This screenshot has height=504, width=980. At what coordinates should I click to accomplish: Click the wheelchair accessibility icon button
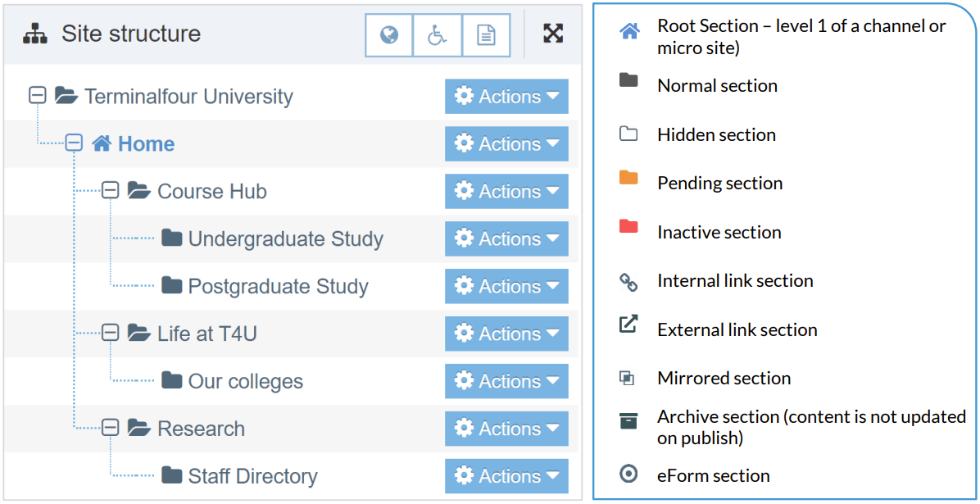438,34
